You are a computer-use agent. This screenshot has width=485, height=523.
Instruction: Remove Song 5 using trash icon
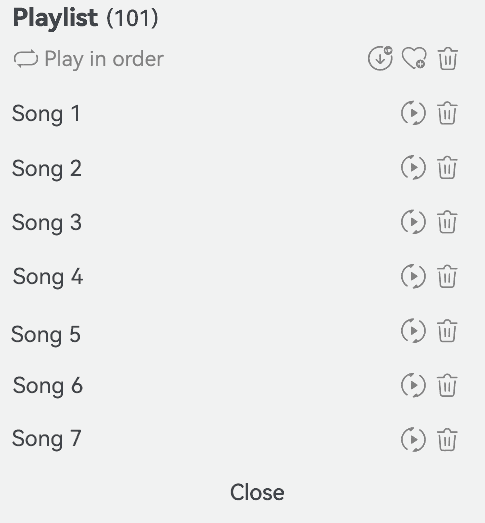[x=447, y=331]
